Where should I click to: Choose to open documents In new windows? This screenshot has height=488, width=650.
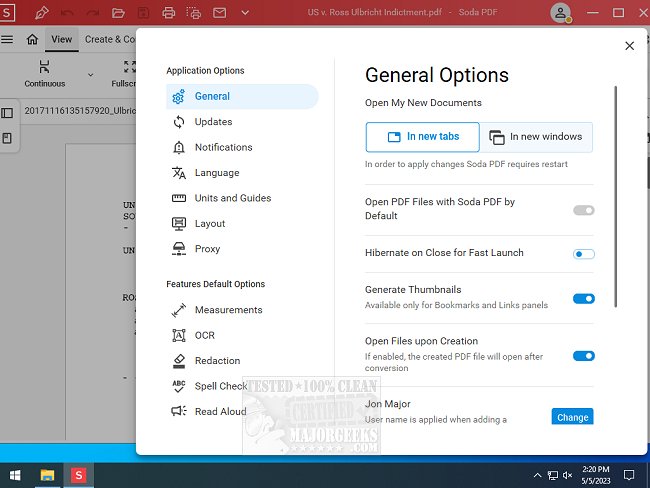tap(536, 137)
